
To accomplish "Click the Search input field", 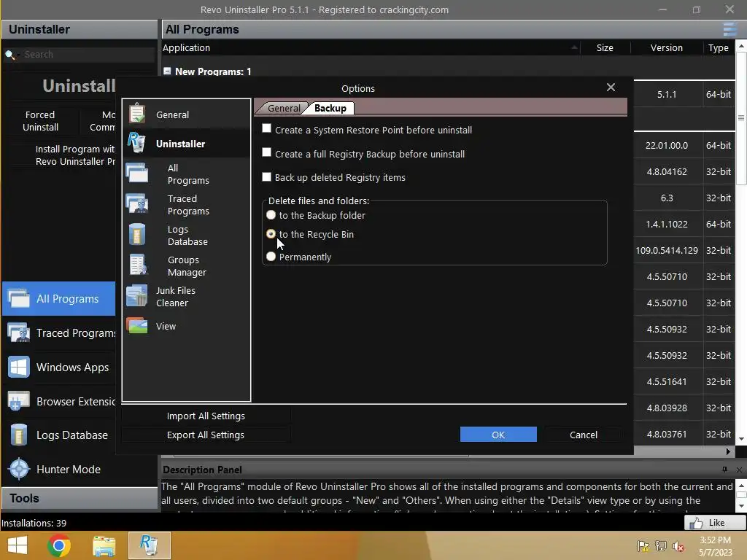I will (88, 54).
